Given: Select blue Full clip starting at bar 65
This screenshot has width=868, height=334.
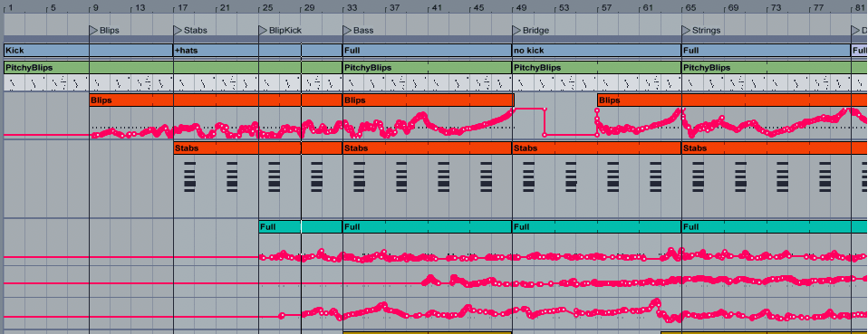Looking at the screenshot, I should click(x=767, y=51).
